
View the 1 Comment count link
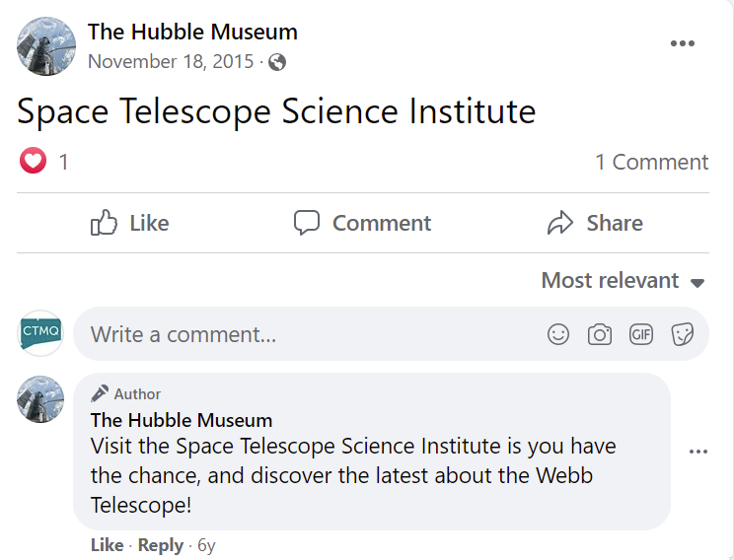pos(651,162)
